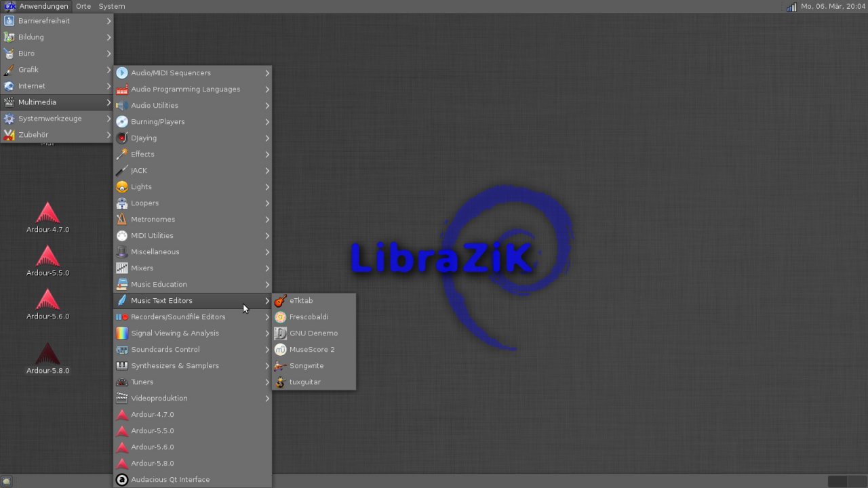Click the Signal Viewing & Analysis spectrum icon

coord(122,333)
